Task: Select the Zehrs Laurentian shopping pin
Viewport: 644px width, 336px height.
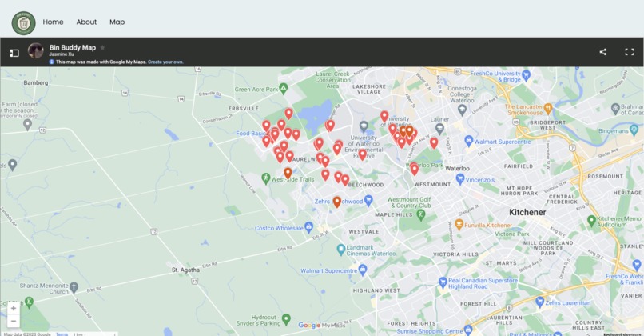Action: [x=539, y=302]
